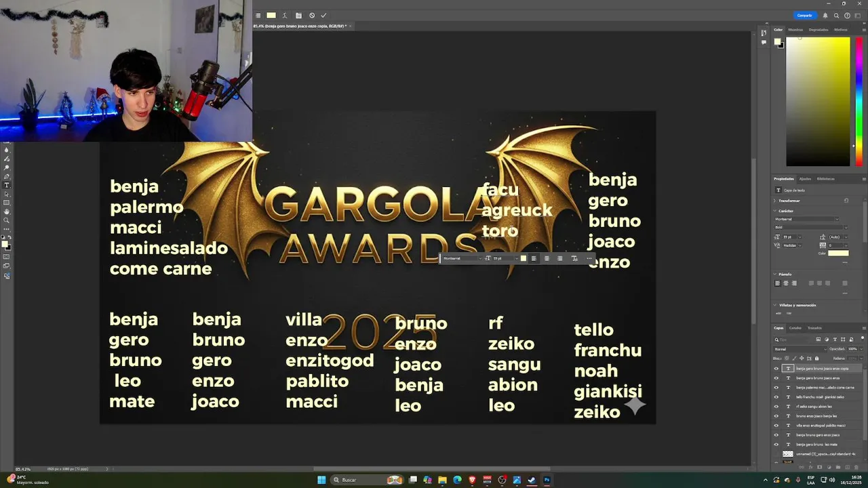The height and width of the screenshot is (488, 868).
Task: Open the help question mark icon
Action: point(847,16)
